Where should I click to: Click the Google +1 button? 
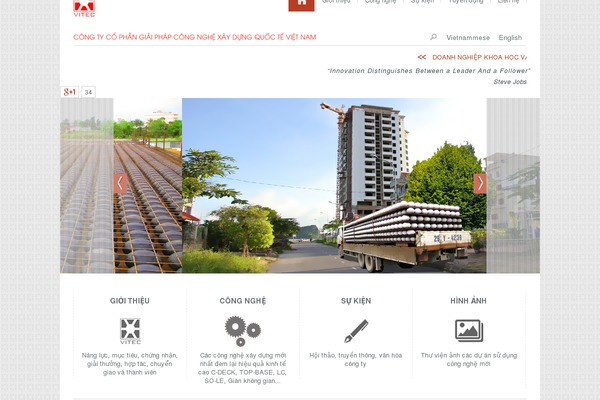[70, 92]
